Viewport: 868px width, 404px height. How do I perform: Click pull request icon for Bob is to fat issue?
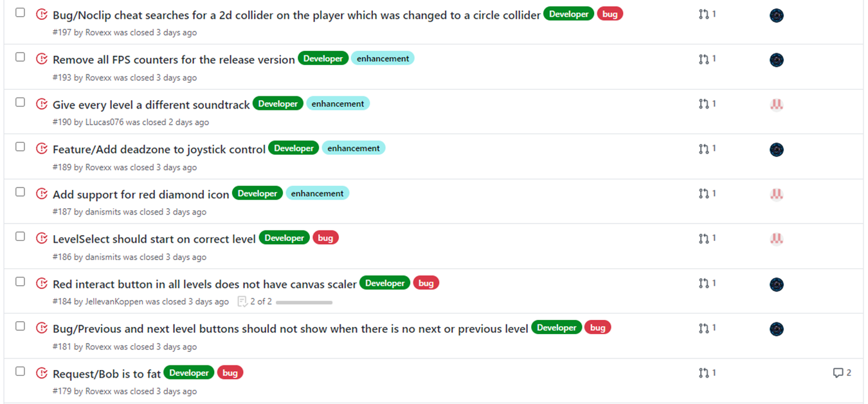pos(703,373)
